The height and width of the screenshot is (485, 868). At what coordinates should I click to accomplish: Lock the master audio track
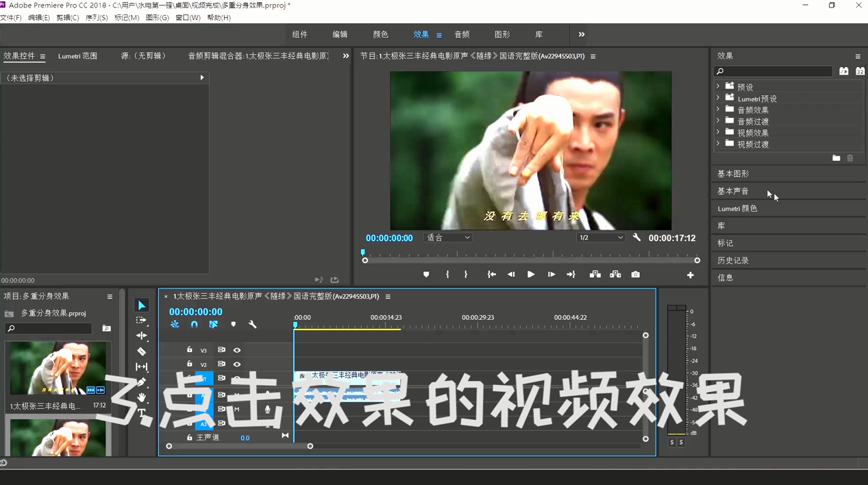(190, 437)
